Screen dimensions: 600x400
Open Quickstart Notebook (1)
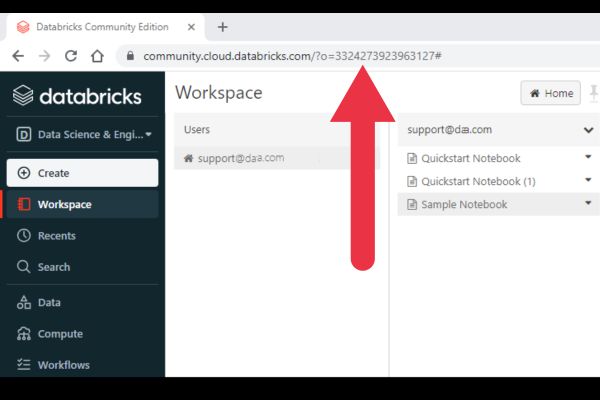click(x=478, y=181)
